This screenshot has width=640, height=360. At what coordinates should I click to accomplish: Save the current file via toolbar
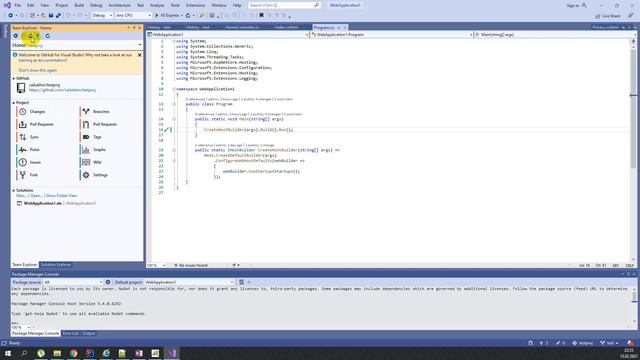point(51,16)
